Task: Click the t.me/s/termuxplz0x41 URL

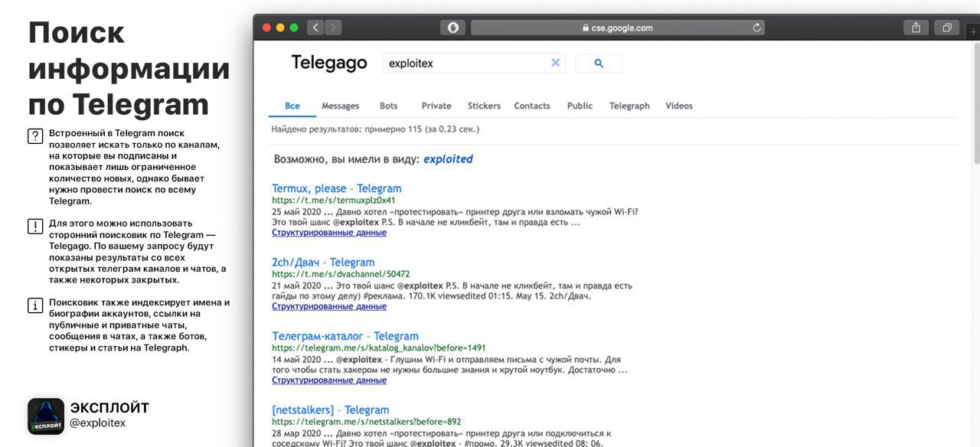Action: coord(334,201)
